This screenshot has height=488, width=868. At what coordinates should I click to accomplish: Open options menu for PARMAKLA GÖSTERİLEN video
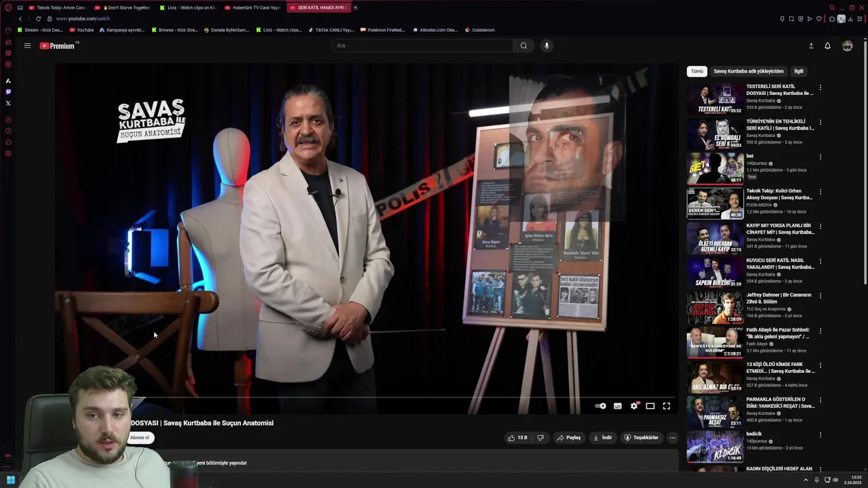click(x=820, y=400)
